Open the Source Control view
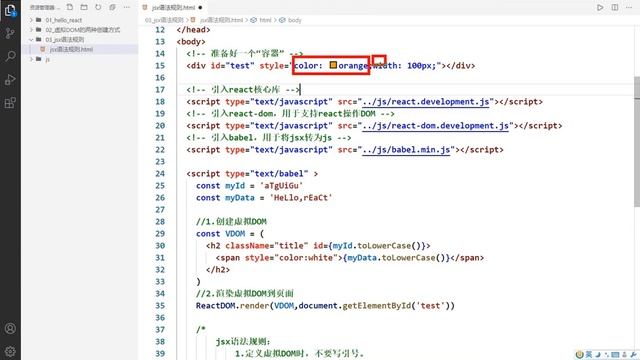 click(10, 33)
